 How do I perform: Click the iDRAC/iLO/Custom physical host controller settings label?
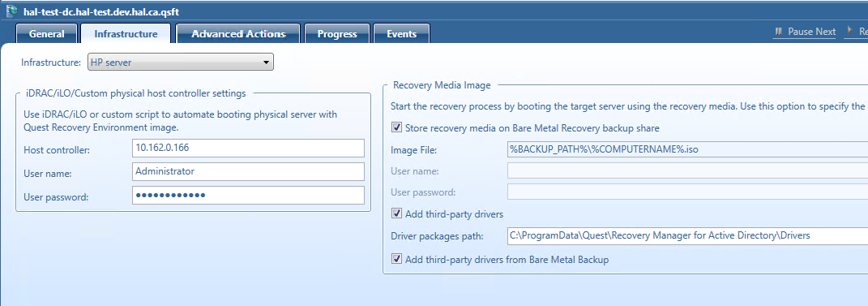(x=135, y=93)
